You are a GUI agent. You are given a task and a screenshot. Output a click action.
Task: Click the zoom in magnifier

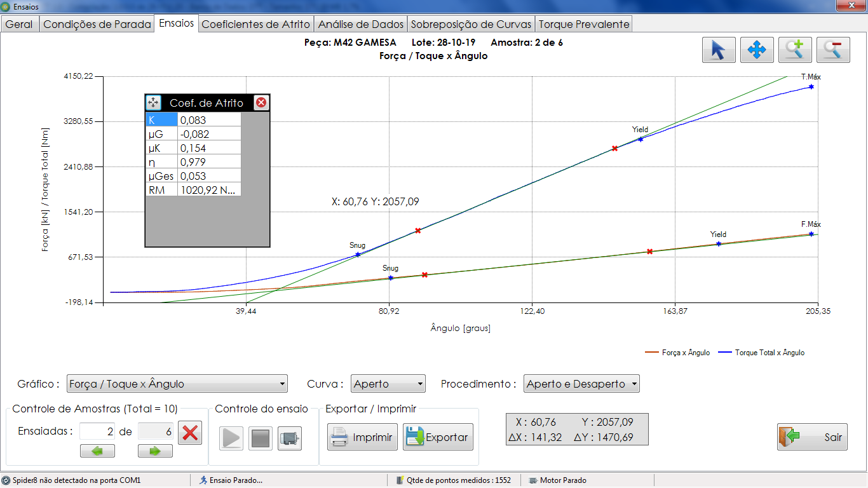[795, 50]
